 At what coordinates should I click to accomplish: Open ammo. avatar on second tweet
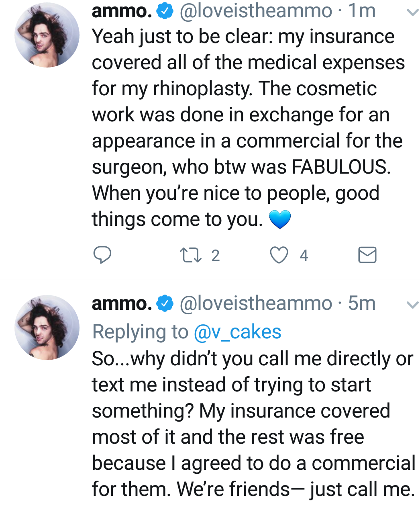tap(47, 327)
